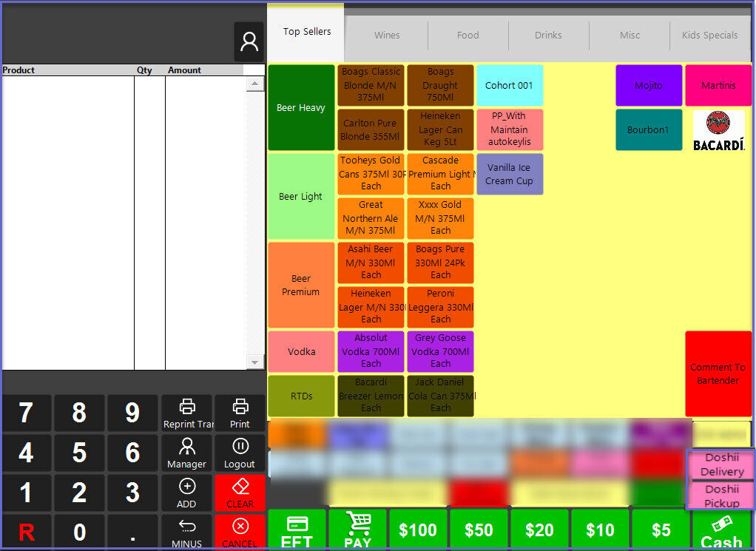
Task: Pay with Cash button
Action: [x=722, y=530]
